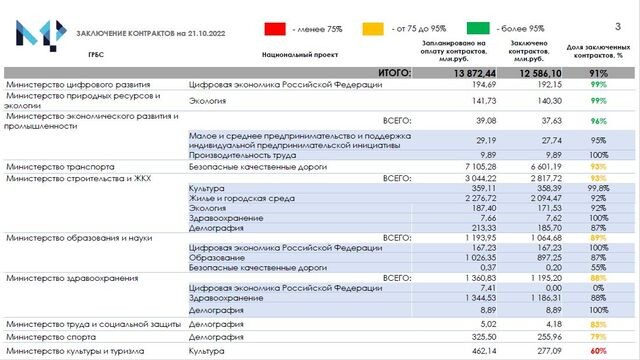Click the "Доля заключенных контрактов, %" column header

coord(598,51)
